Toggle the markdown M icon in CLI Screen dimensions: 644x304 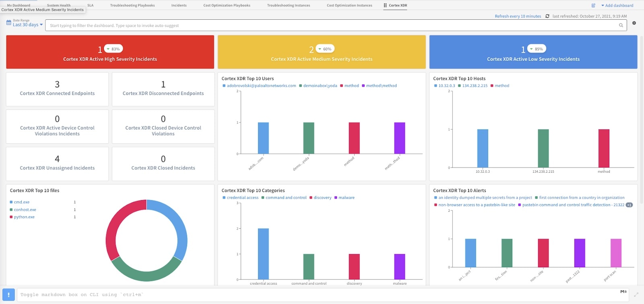[623, 292]
